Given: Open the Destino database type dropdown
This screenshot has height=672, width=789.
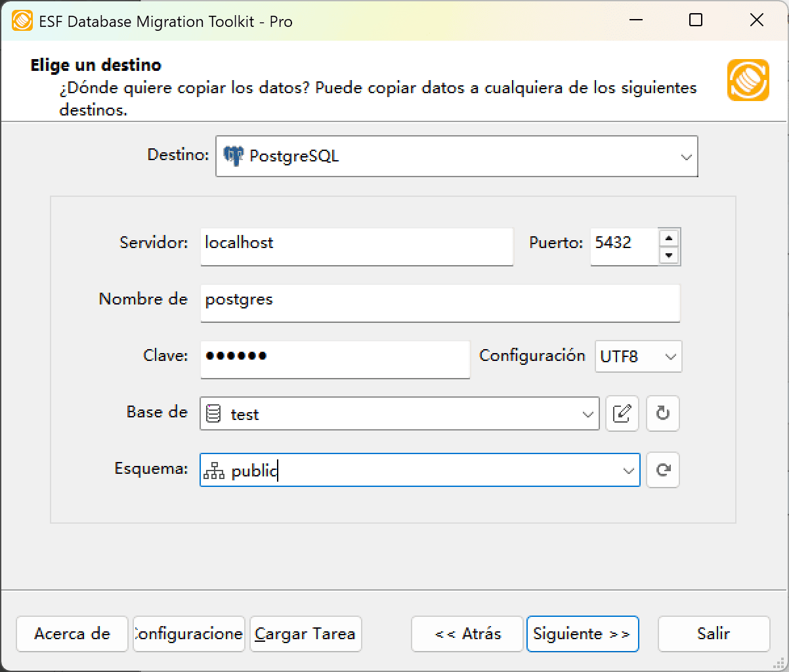Looking at the screenshot, I should click(x=687, y=156).
